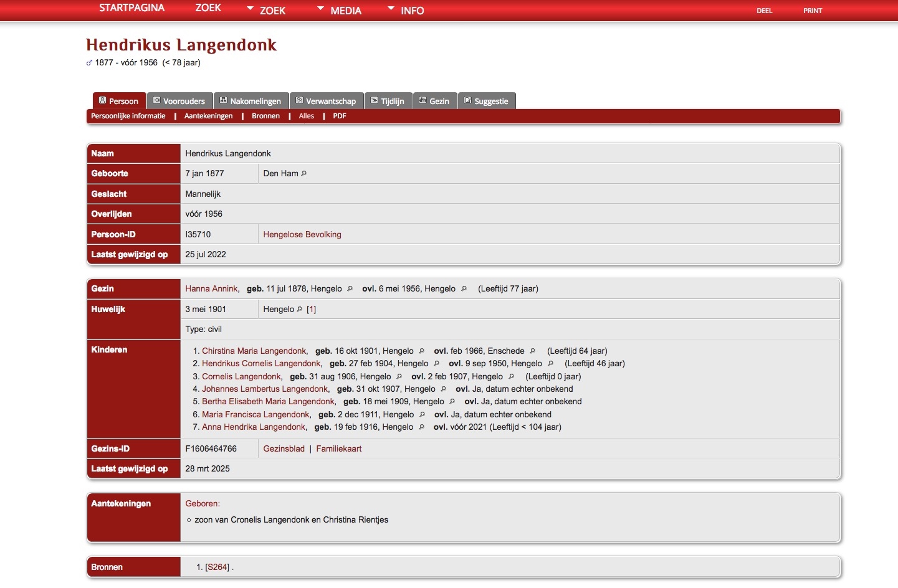Image resolution: width=898 pixels, height=588 pixels.
Task: Click the date 28 mrt 2025
Action: point(208,469)
